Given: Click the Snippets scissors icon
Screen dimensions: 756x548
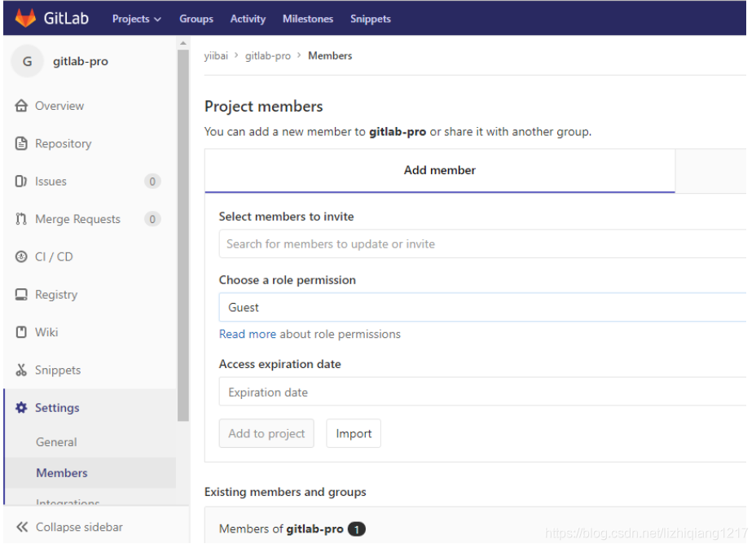Looking at the screenshot, I should 21,370.
